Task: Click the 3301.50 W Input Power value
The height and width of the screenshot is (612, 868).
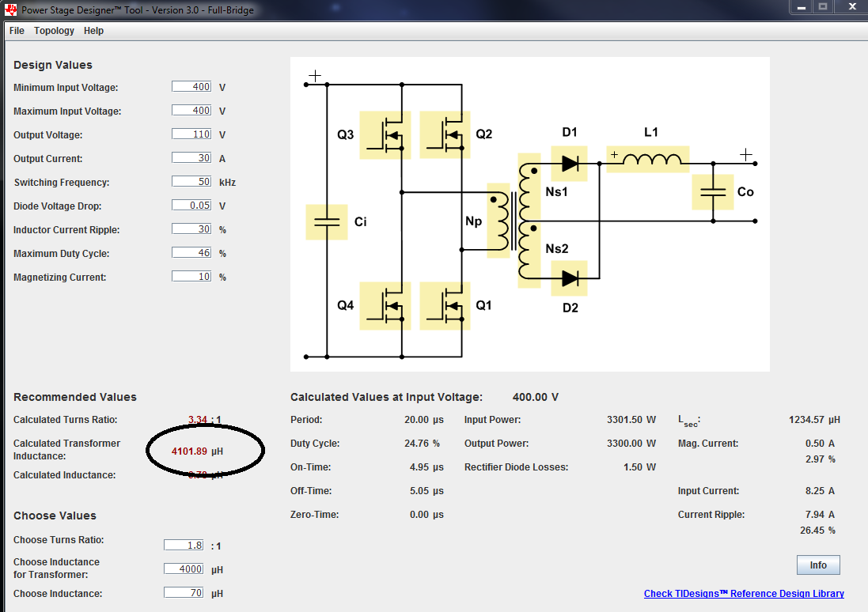Action: point(631,419)
